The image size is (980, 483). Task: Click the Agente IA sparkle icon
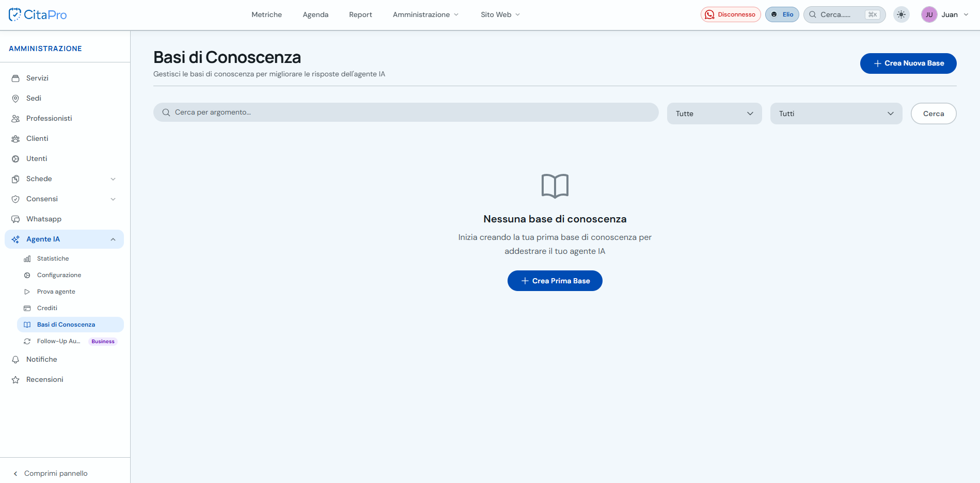coord(15,239)
